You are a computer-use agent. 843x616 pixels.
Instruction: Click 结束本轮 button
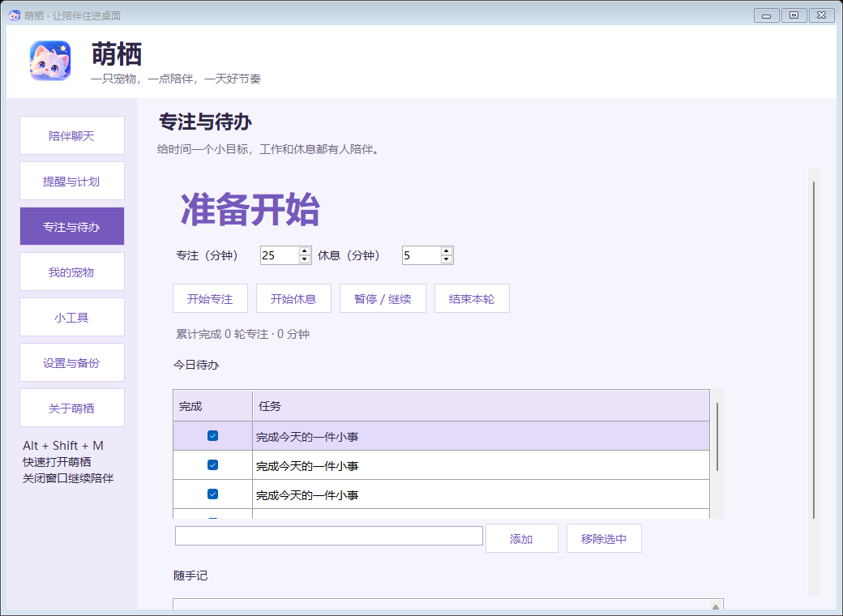coord(472,298)
